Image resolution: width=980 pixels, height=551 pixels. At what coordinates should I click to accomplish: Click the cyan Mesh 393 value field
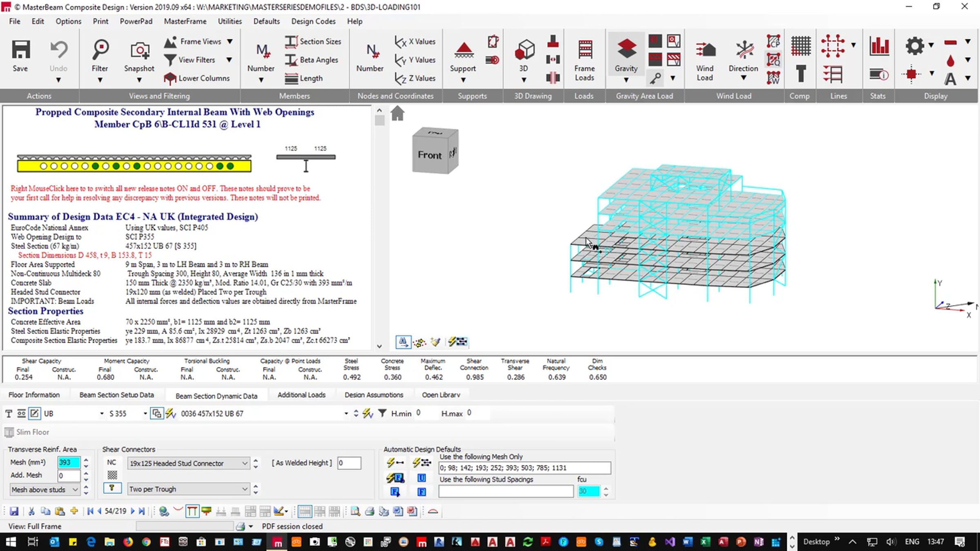(x=69, y=462)
